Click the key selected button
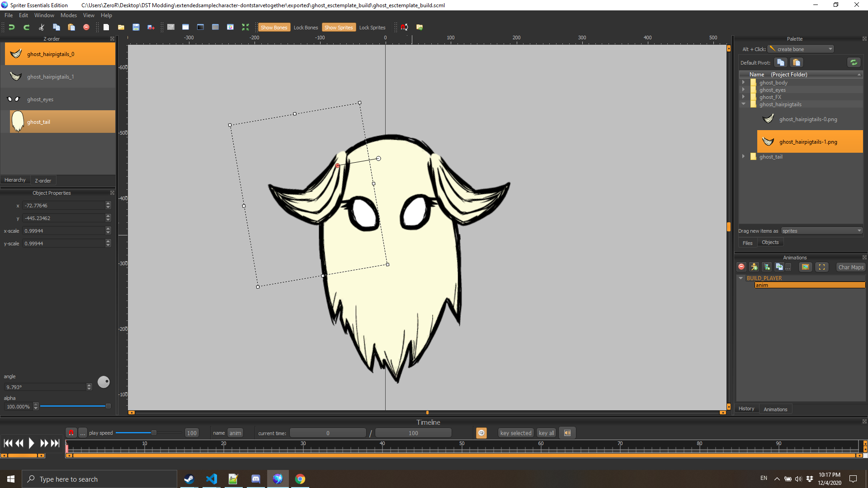The image size is (868, 488). tap(515, 433)
